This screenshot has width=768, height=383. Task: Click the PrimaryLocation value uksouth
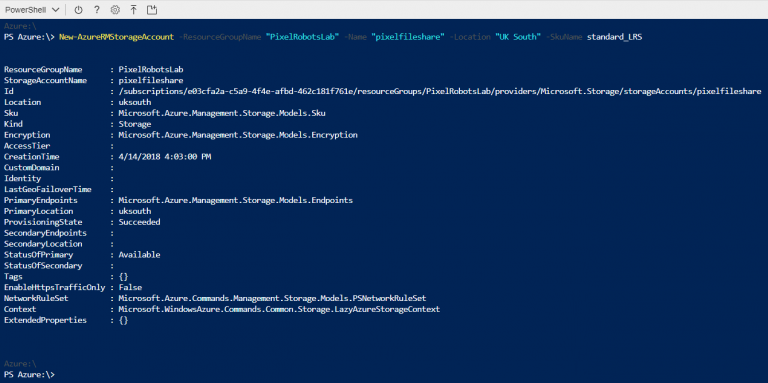tap(135, 211)
